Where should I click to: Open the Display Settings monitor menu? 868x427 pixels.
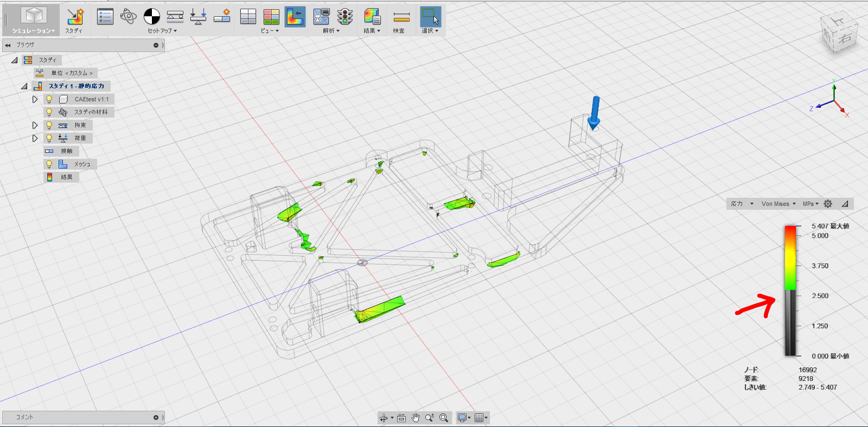[x=464, y=418]
